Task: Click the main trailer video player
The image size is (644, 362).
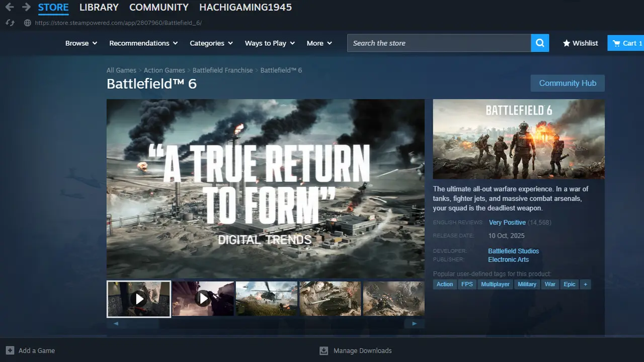Action: point(266,189)
